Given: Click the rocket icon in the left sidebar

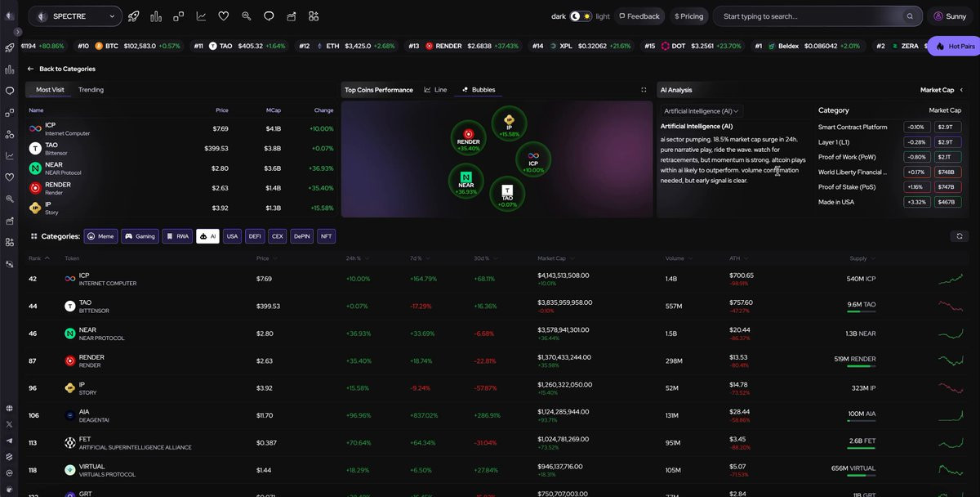Looking at the screenshot, I should pyautogui.click(x=10, y=48).
